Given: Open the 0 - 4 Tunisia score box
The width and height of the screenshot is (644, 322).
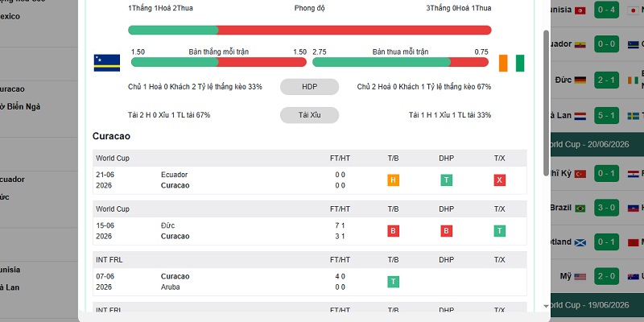Looking at the screenshot, I should tap(606, 10).
